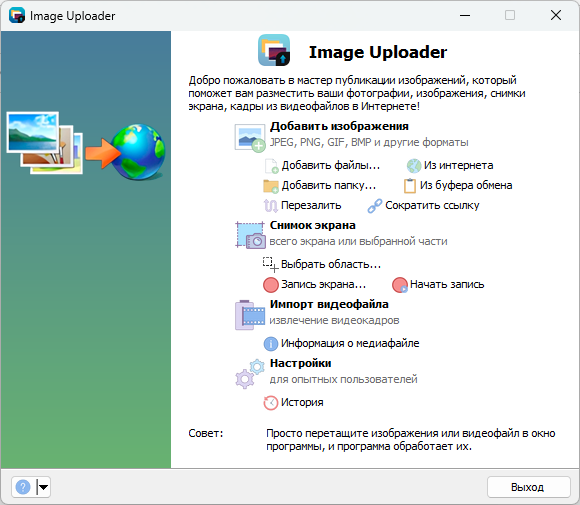
Task: Open the История link
Action: tap(302, 402)
